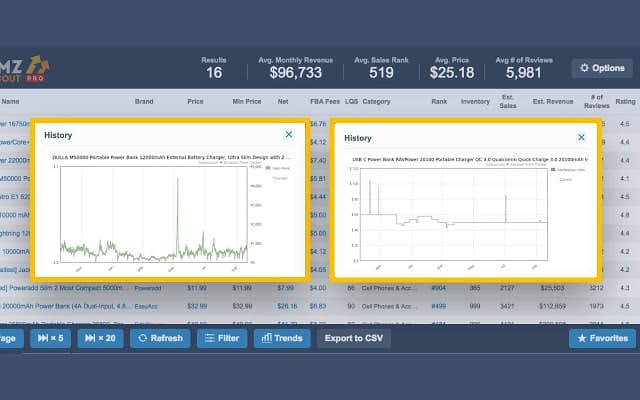Sort by the Net column header
Screen dimensions: 640x400
pos(283,101)
